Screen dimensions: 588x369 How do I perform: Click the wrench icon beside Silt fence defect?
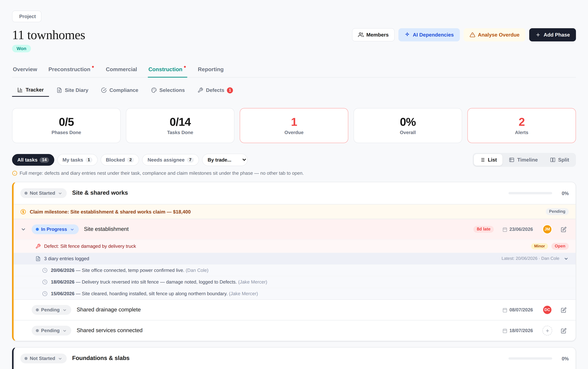[38, 246]
